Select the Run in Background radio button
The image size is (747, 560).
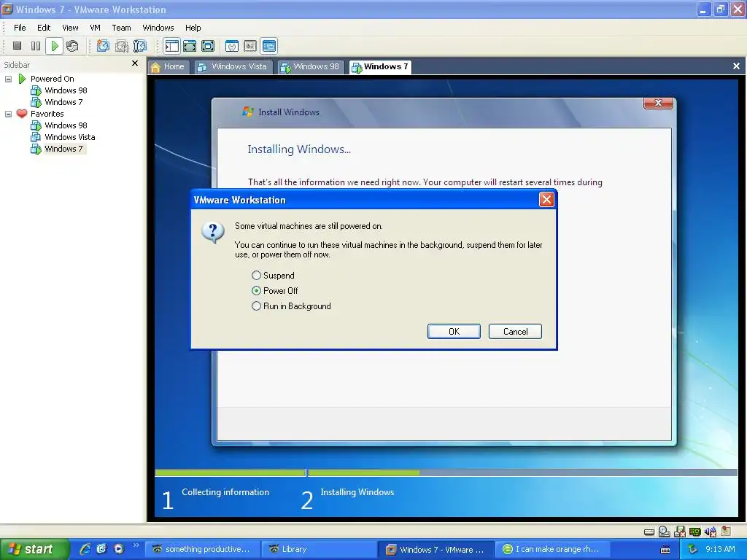[x=256, y=306]
